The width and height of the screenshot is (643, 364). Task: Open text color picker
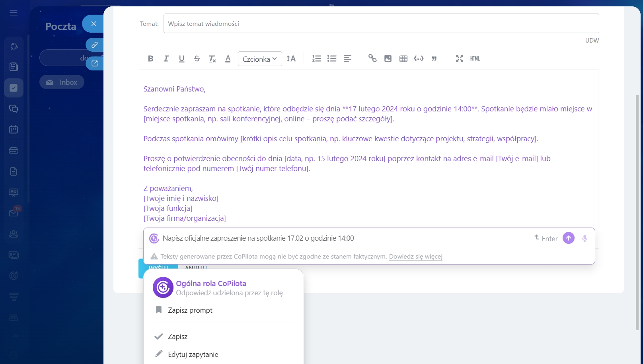[228, 59]
